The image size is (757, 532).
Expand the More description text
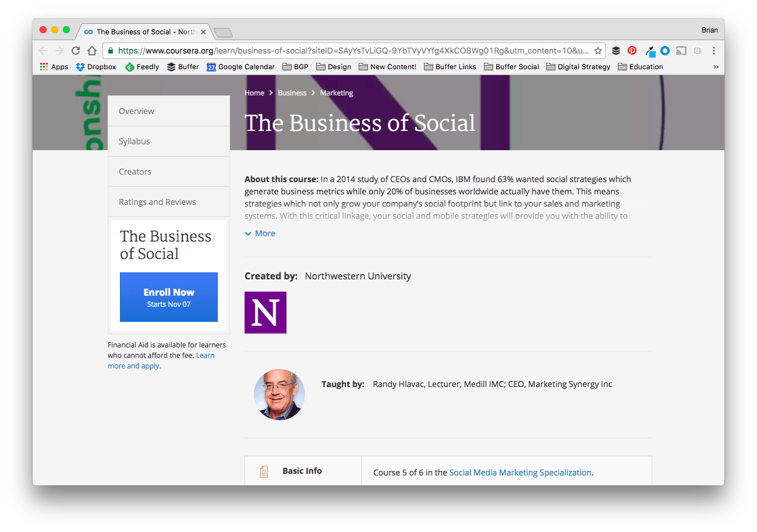tap(260, 233)
